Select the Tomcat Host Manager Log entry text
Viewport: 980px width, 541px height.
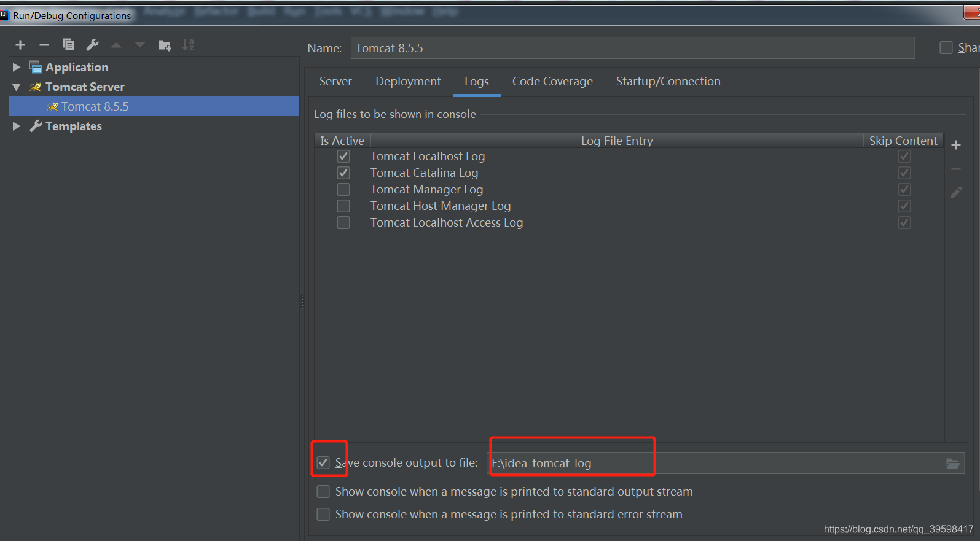pos(441,206)
